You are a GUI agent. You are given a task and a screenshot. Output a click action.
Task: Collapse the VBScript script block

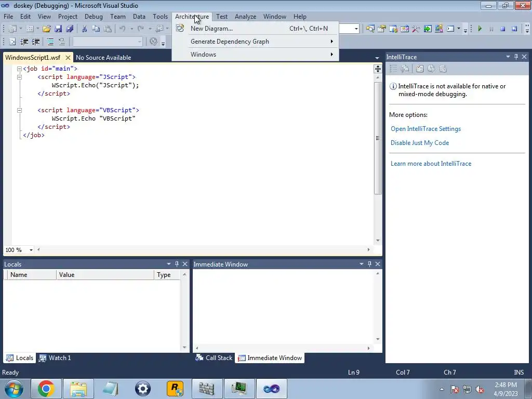click(19, 110)
